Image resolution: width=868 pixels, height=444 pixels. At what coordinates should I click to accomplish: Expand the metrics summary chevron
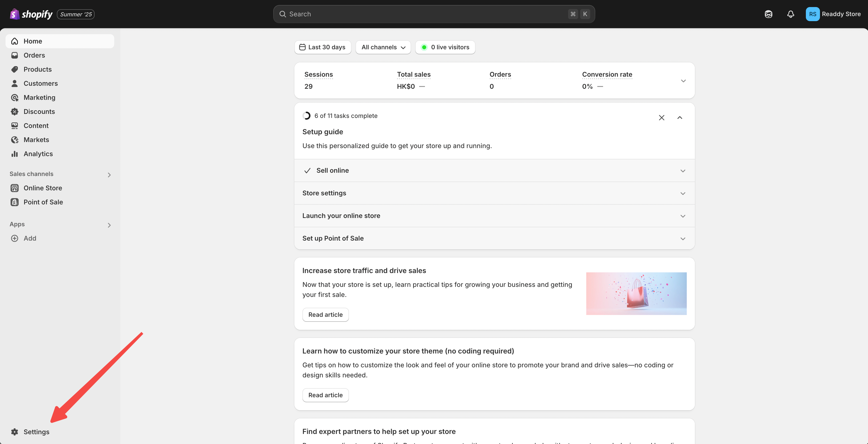pyautogui.click(x=683, y=81)
